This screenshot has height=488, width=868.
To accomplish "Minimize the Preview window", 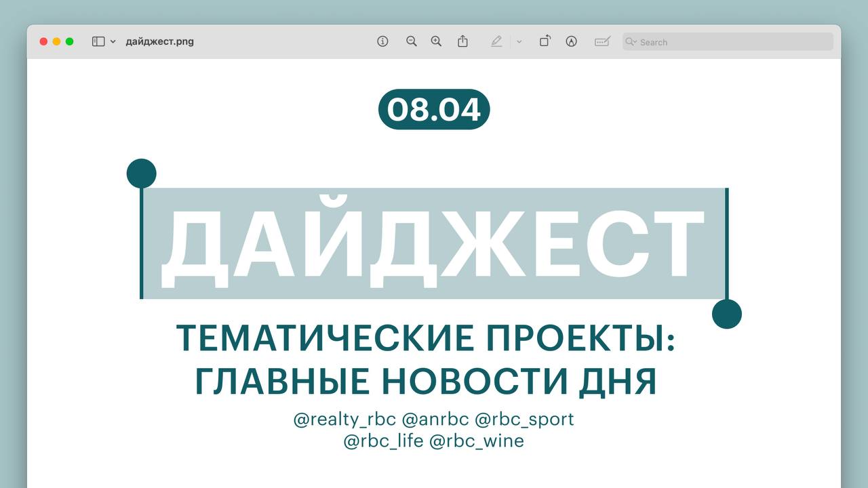I will 55,41.
